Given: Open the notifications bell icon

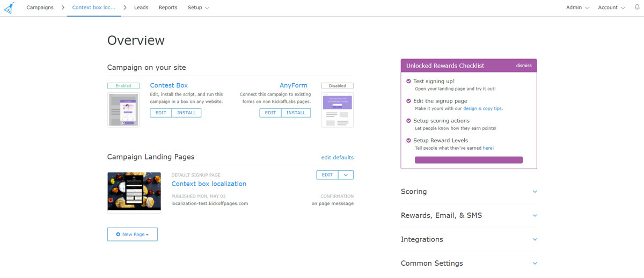Looking at the screenshot, I should [637, 8].
